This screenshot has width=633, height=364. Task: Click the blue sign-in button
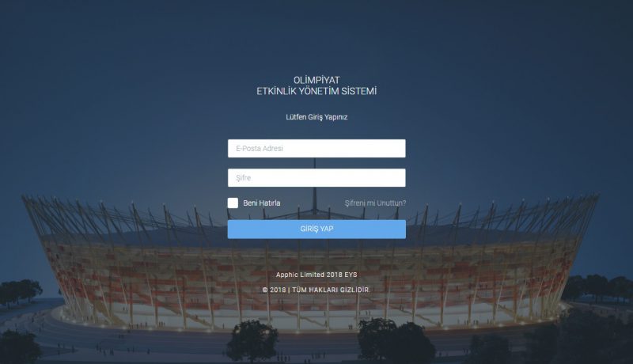[316, 229]
